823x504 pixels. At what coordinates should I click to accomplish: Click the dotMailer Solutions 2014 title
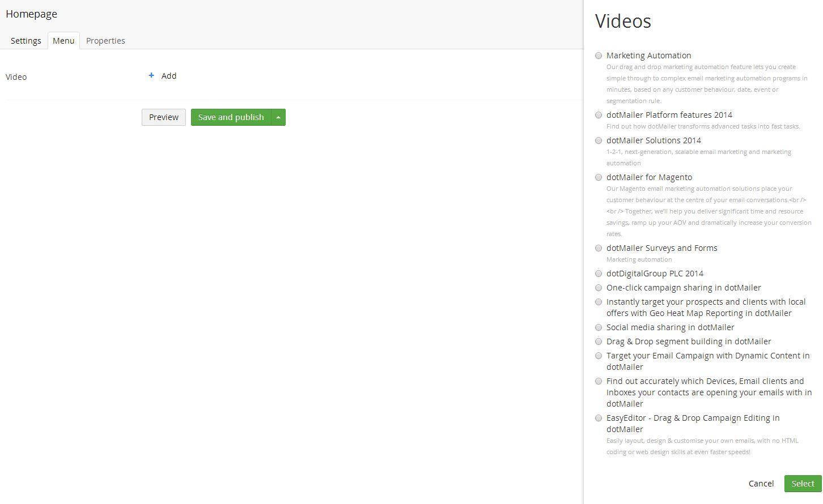click(654, 140)
